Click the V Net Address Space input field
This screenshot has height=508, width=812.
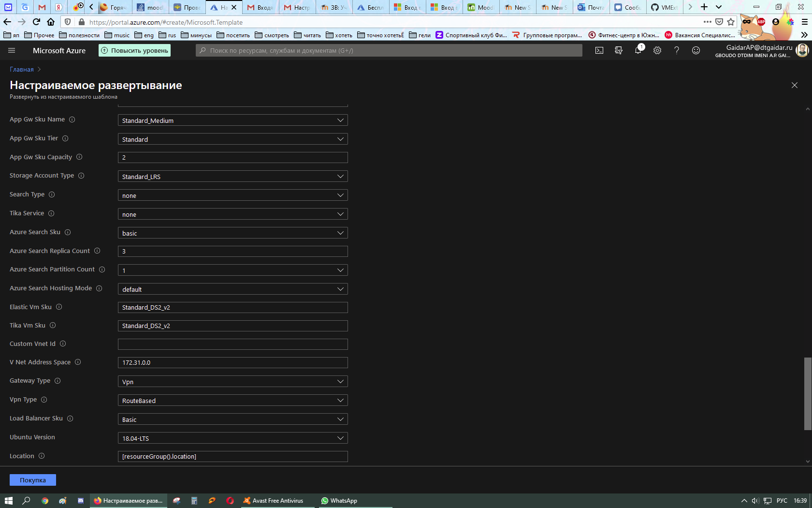coord(232,362)
